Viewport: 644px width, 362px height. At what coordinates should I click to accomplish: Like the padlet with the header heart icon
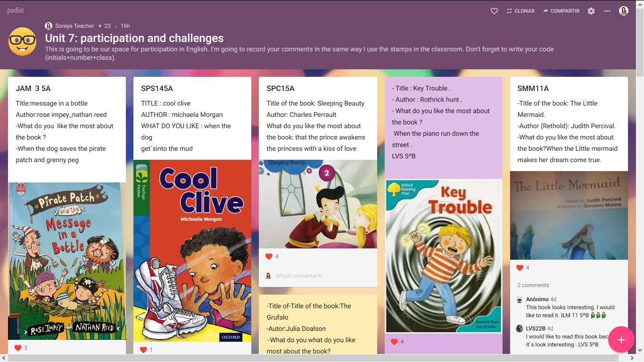(x=494, y=11)
